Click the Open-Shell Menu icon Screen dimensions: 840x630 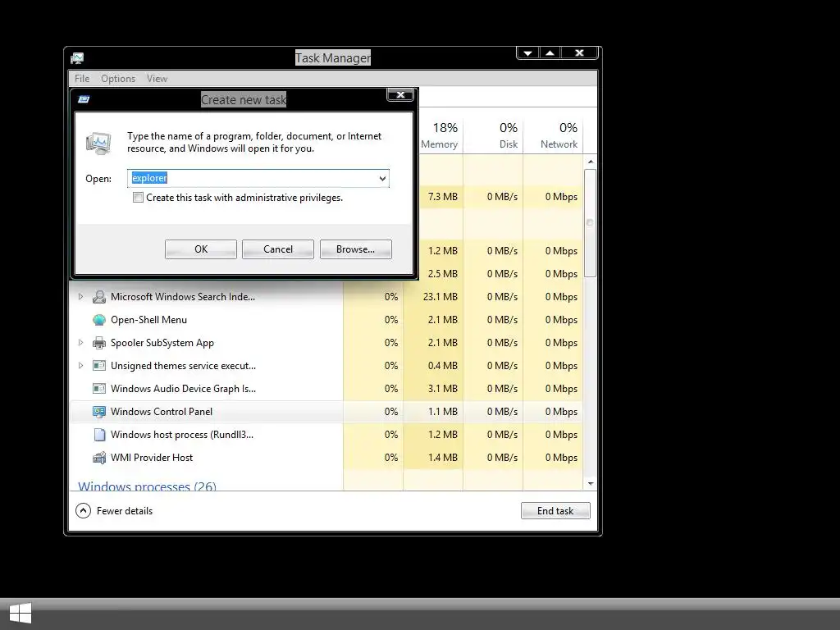(x=99, y=320)
